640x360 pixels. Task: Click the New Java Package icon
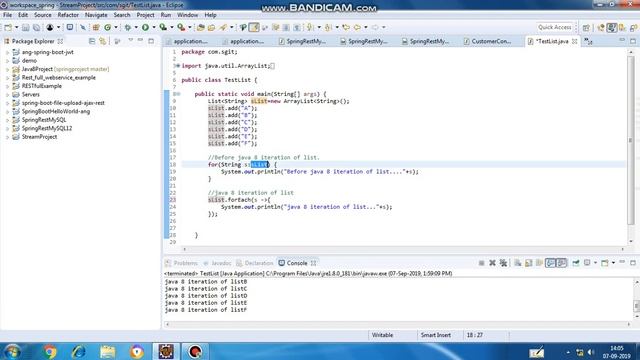96,27
